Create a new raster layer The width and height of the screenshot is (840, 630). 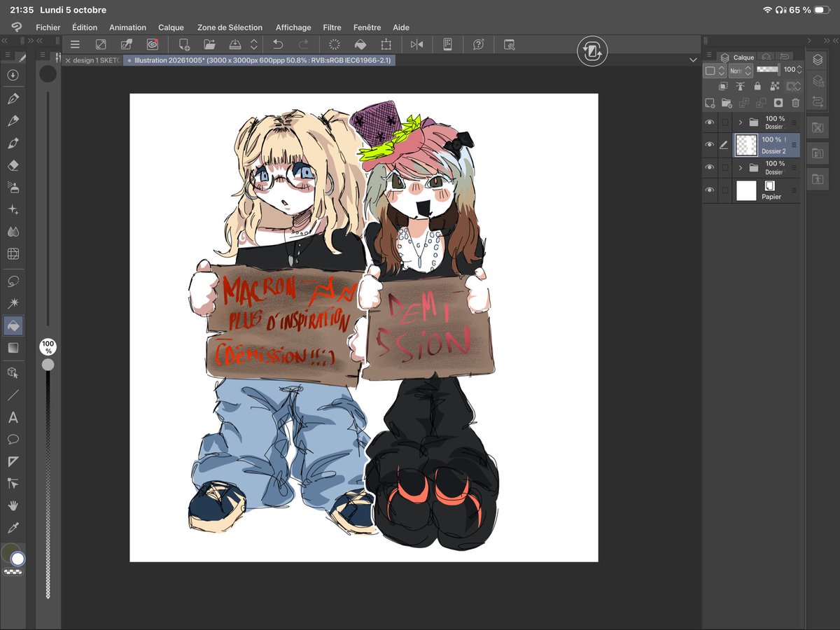[x=710, y=103]
